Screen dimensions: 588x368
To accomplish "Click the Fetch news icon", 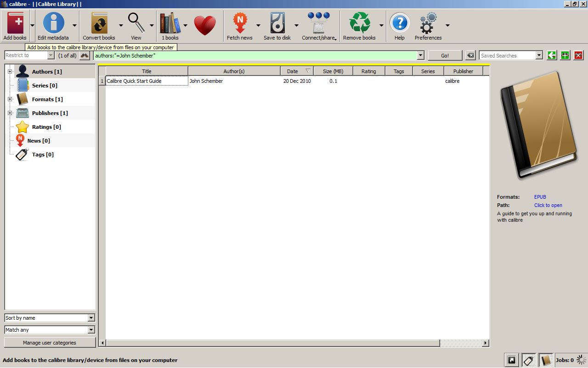I will tap(240, 24).
